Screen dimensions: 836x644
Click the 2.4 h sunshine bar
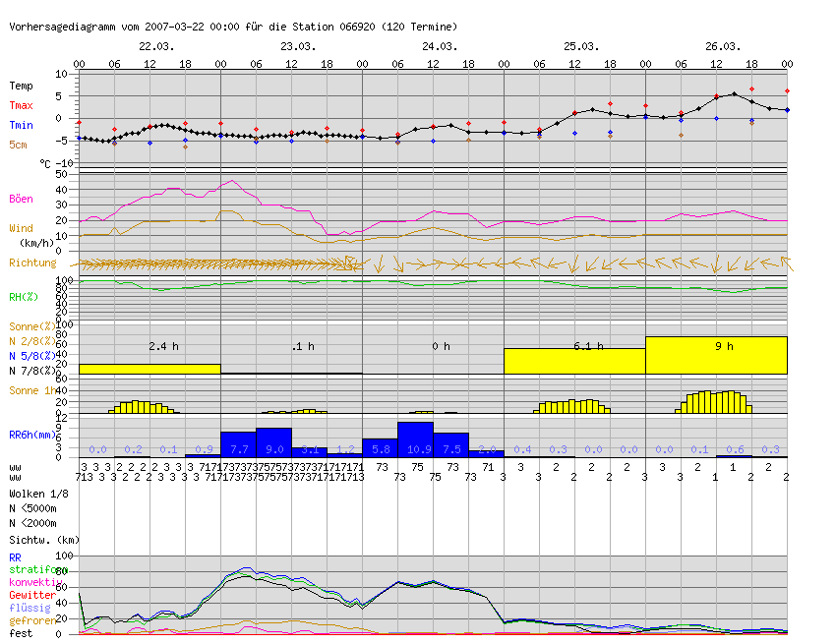(149, 369)
